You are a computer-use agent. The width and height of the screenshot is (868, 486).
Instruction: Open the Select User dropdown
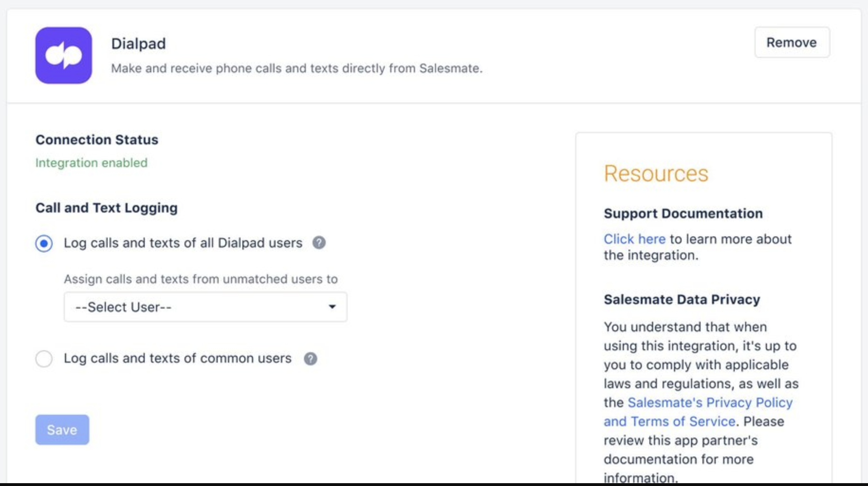tap(205, 307)
